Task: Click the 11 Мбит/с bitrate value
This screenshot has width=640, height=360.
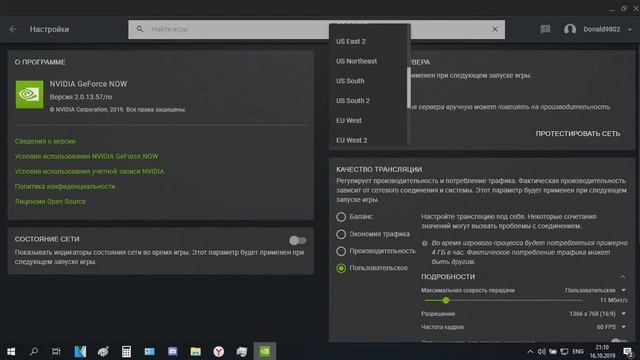Action: tap(613, 300)
